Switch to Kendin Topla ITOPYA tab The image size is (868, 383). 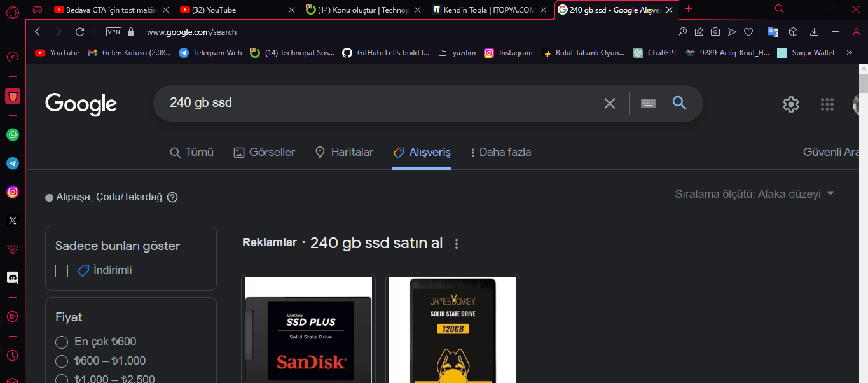[x=483, y=10]
